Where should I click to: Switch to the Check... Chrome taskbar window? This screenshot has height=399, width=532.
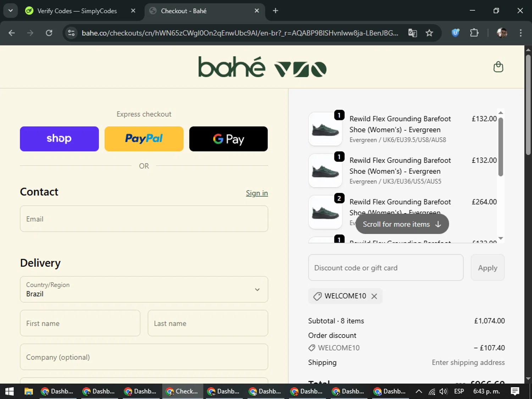(183, 391)
